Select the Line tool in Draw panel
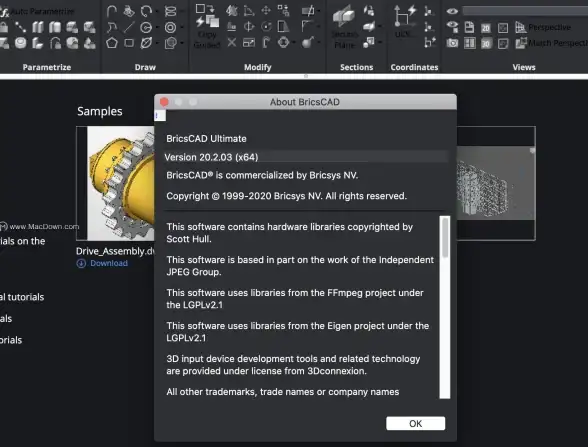 [x=129, y=27]
